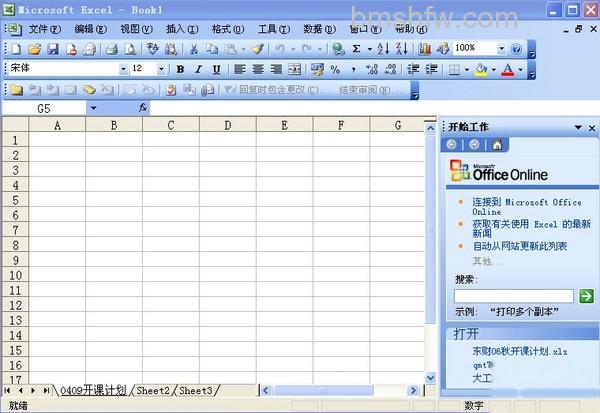
Task: Click link 连接到 Microsoft Office Online
Action: [x=527, y=207]
